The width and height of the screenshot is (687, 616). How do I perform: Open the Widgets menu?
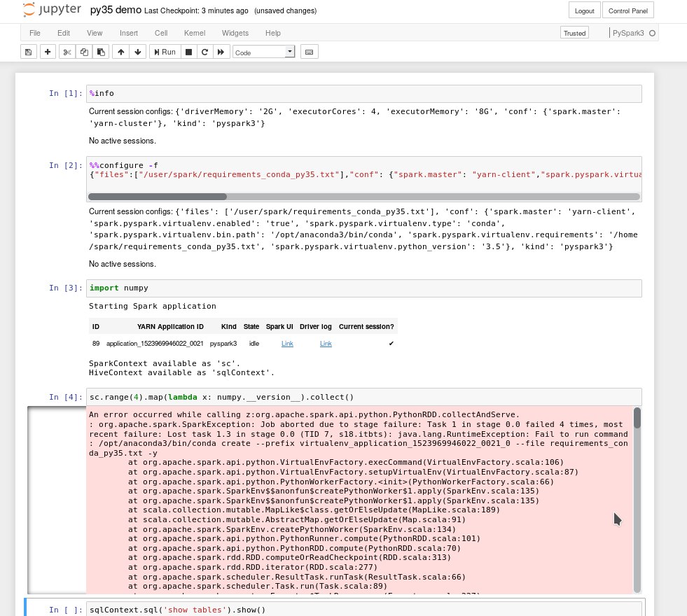[235, 33]
